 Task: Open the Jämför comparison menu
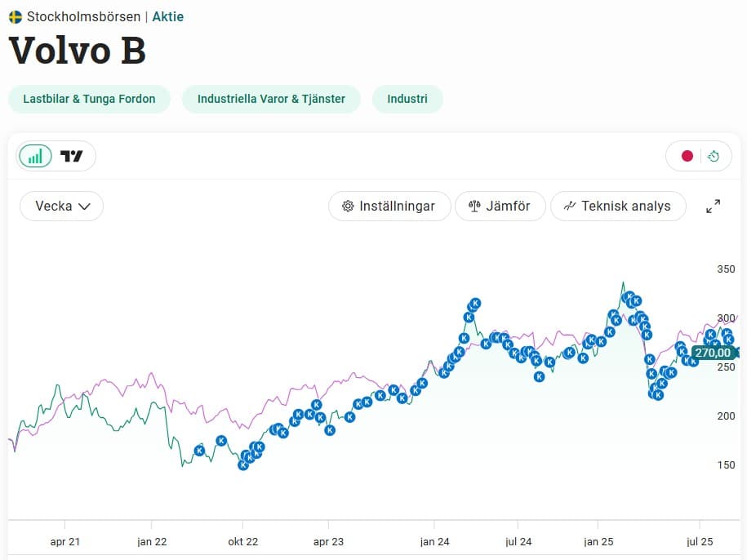point(500,207)
